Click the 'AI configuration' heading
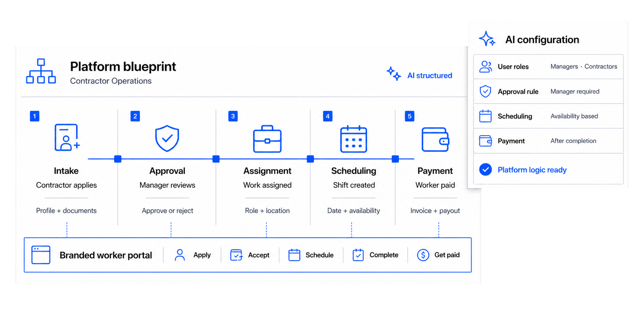 (x=542, y=40)
